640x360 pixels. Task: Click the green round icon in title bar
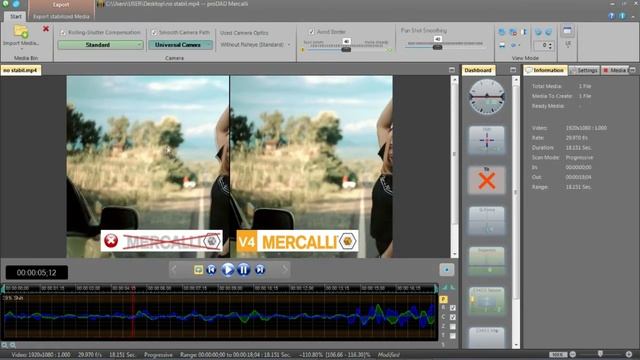point(5,4)
